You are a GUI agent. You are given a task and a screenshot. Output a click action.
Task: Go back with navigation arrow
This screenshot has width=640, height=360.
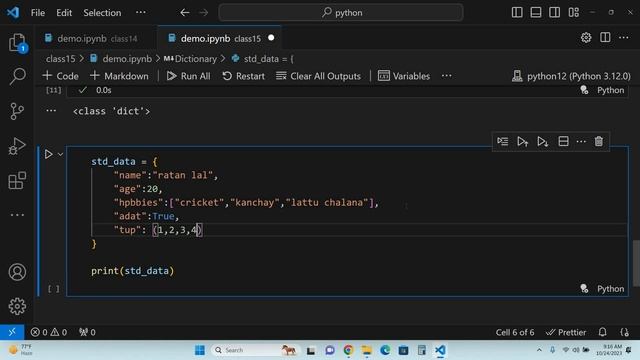(x=185, y=13)
